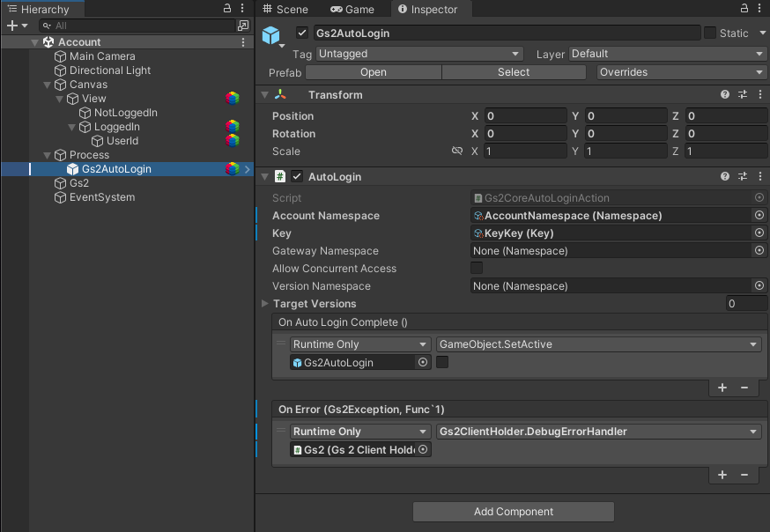The image size is (770, 532).
Task: Remove listener from On Error event
Action: click(x=744, y=475)
